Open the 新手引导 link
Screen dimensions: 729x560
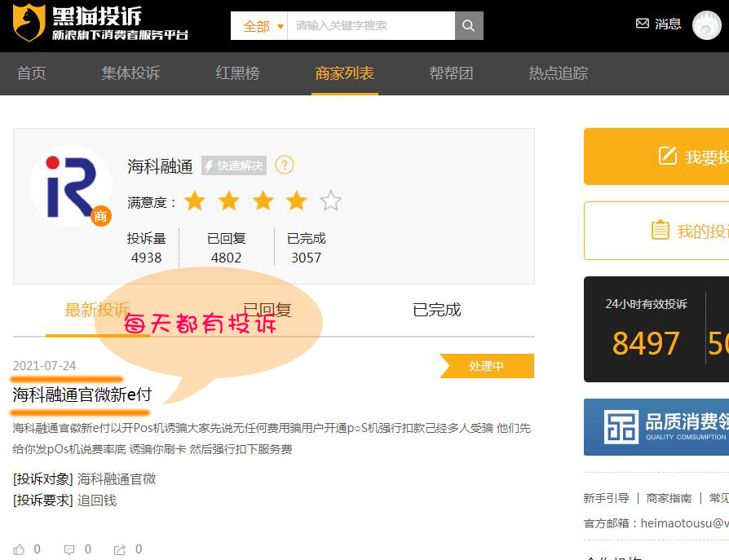point(606,498)
